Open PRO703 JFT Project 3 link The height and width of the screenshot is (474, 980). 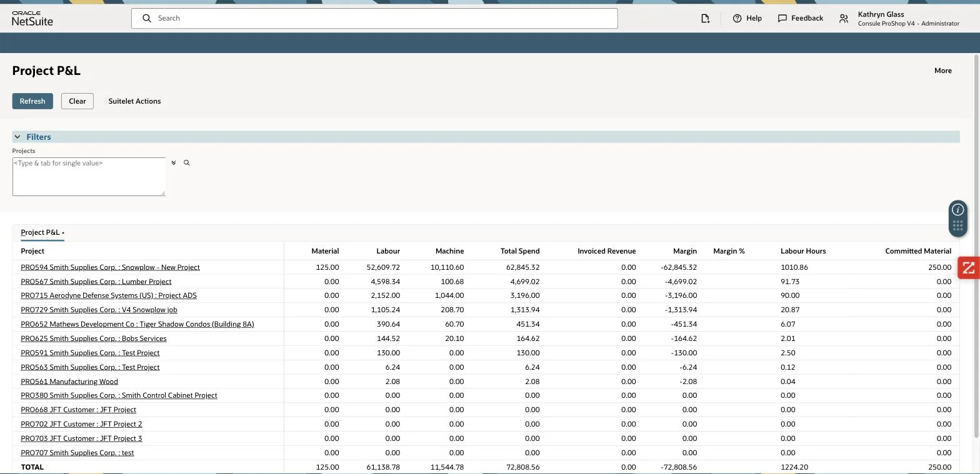coord(81,438)
